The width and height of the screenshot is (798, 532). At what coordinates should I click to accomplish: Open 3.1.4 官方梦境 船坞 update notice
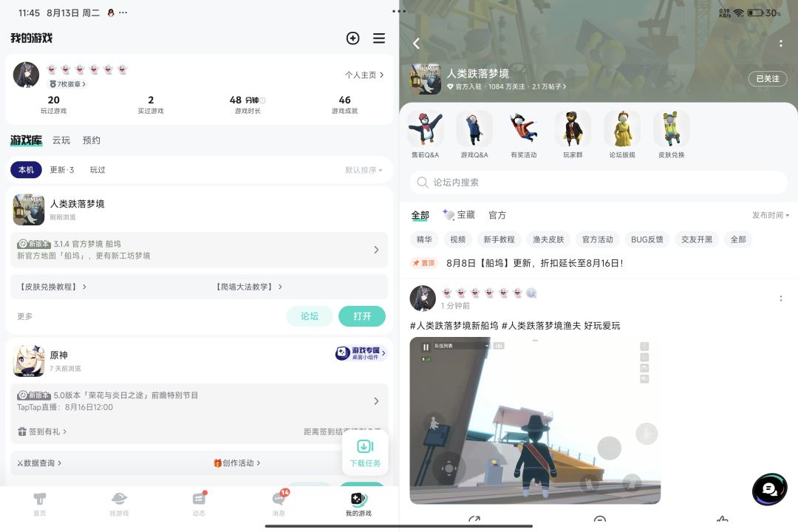[199, 250]
